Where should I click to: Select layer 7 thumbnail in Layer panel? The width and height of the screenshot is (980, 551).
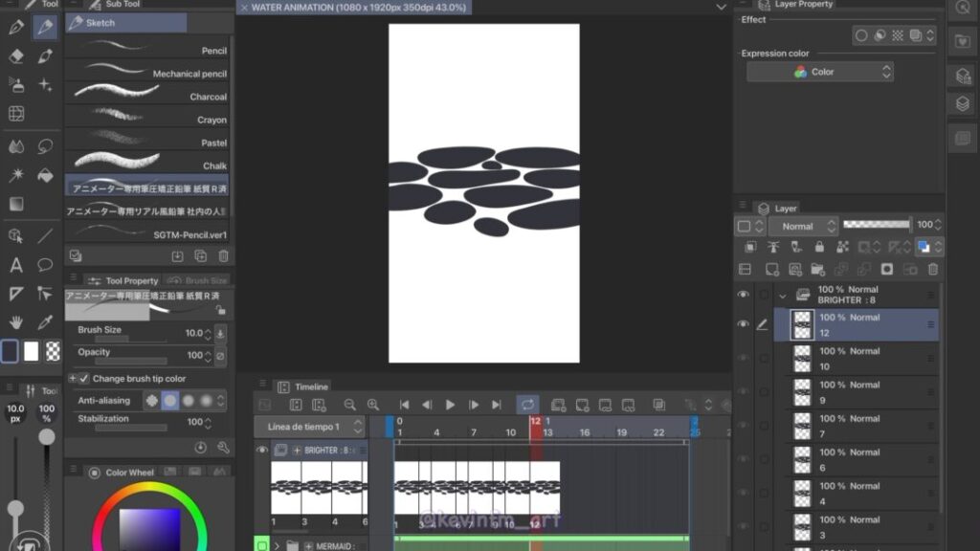tap(802, 426)
